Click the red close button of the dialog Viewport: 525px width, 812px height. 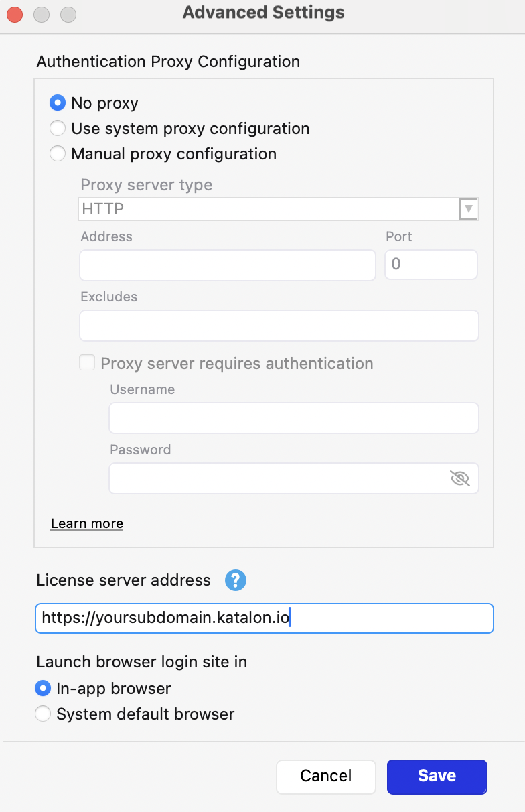pos(14,14)
